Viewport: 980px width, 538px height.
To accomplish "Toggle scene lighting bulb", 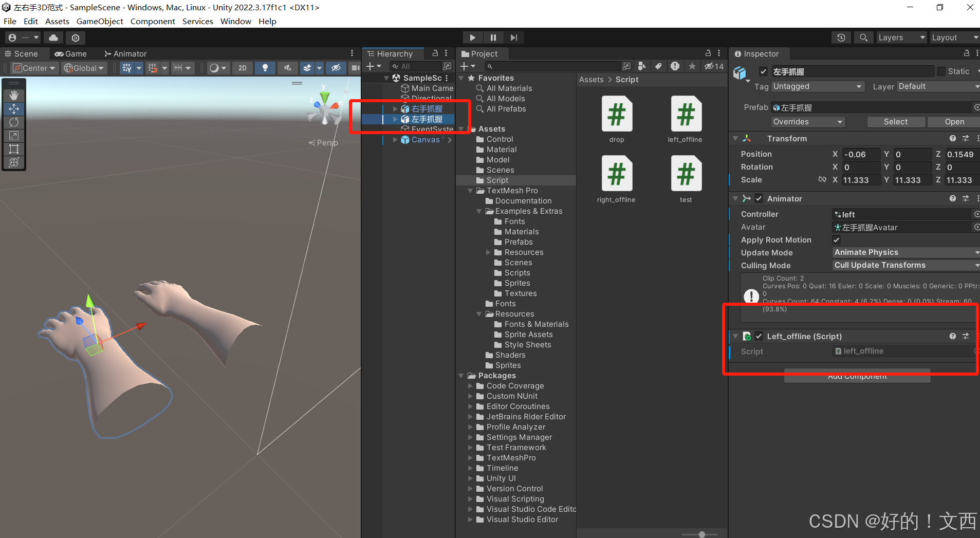I will (x=265, y=68).
